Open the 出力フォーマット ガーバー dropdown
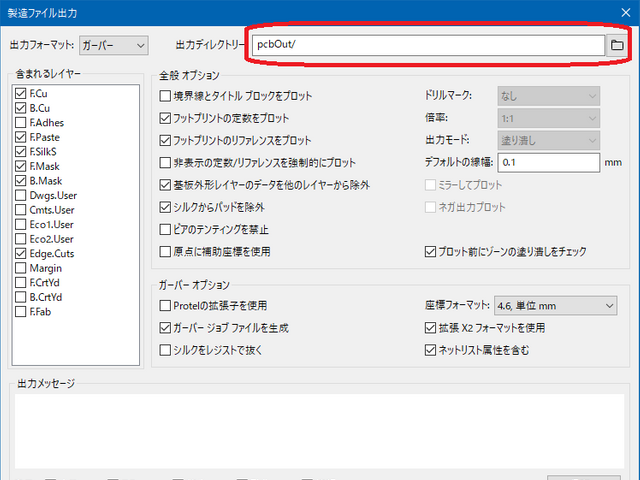The height and width of the screenshot is (480, 640). click(x=113, y=45)
